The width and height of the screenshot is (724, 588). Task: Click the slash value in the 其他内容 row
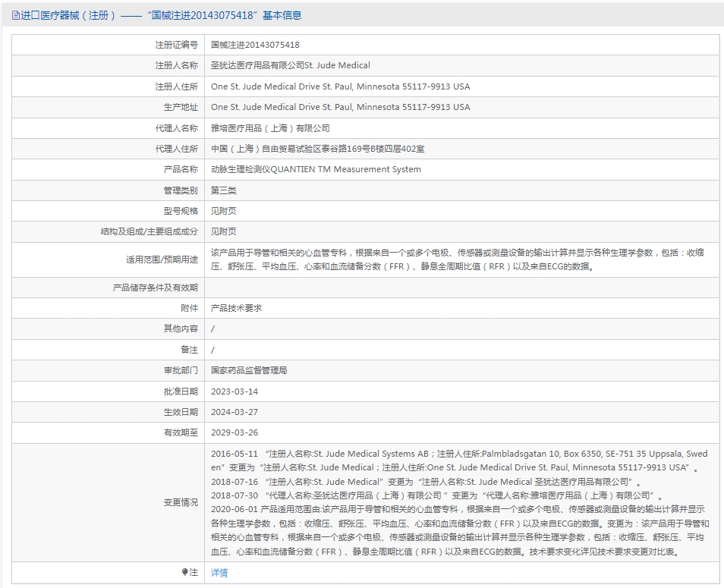point(212,329)
